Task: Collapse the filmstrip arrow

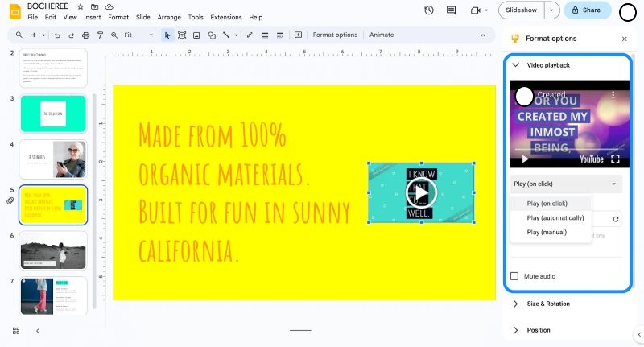Action: (37, 331)
